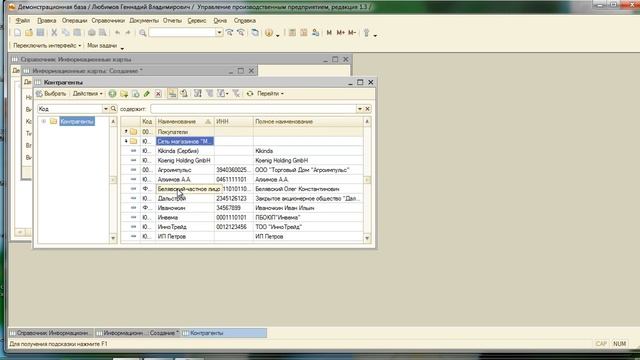Select the ИП Петров row
Viewport: 640px width, 360px height.
242,236
